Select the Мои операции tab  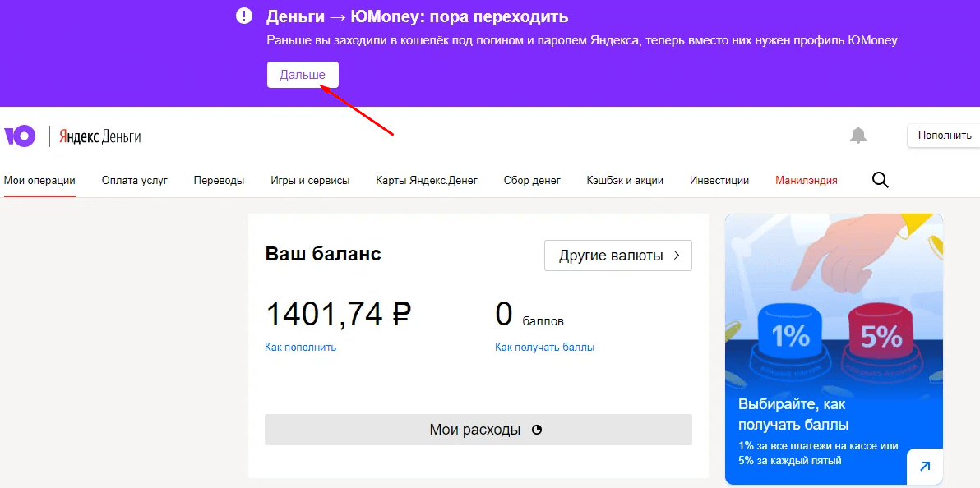(39, 181)
